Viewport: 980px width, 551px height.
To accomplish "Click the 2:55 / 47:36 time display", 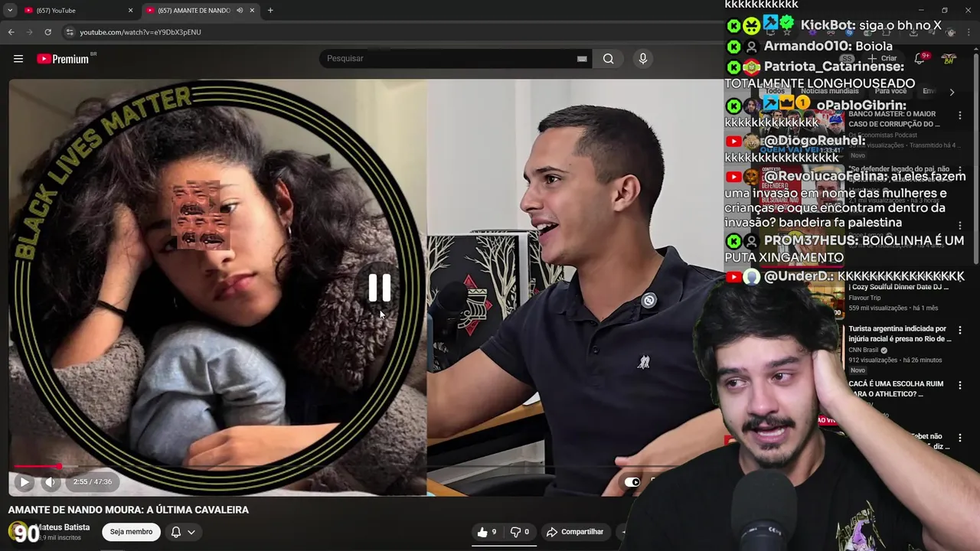I will [93, 482].
